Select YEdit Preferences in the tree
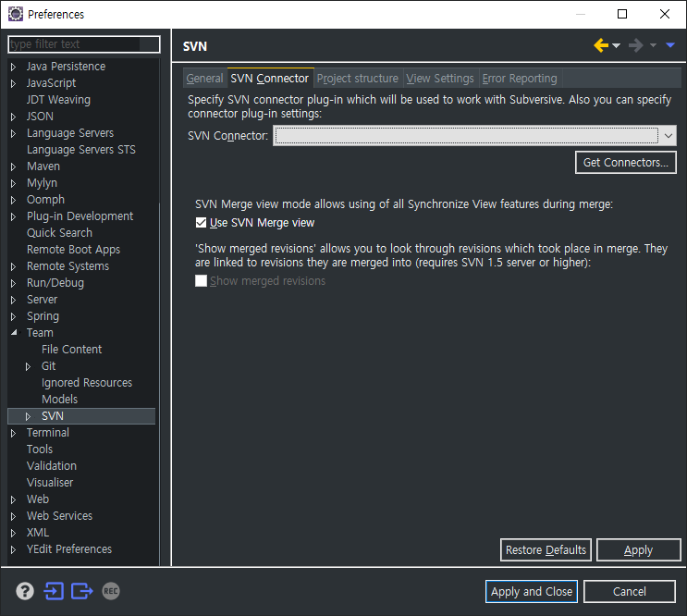This screenshot has width=687, height=616. 69,549
